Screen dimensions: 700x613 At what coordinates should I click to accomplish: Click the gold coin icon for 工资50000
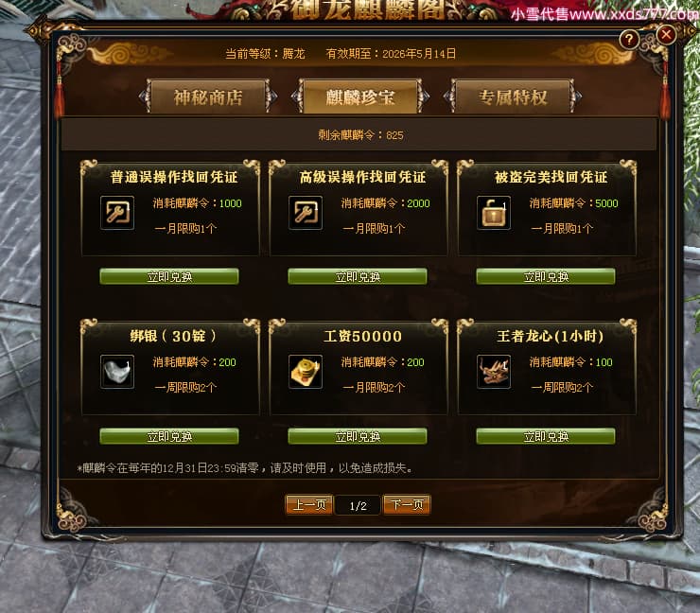[306, 372]
